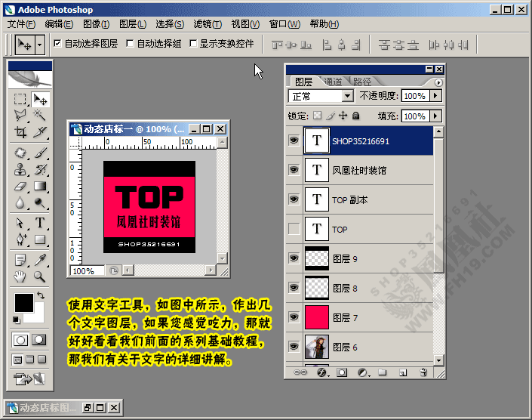532x420 pixels.
Task: Hide 图层 9 with eye icon
Action: (294, 258)
